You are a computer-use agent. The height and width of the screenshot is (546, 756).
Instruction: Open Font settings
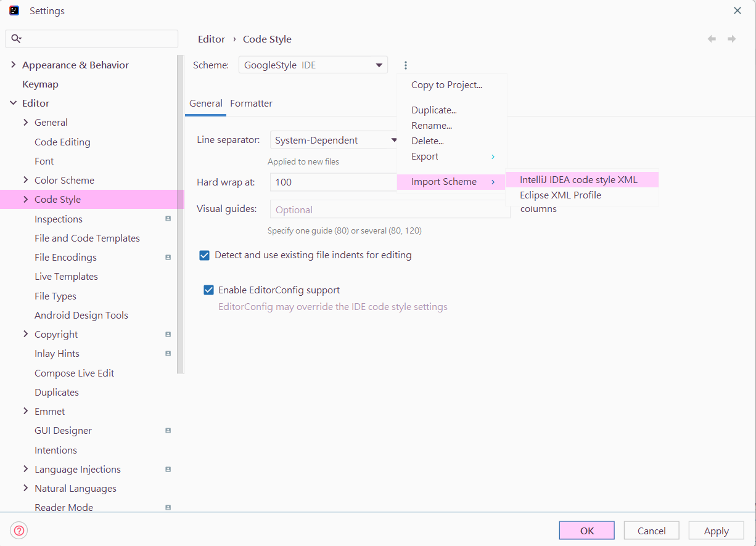coord(44,161)
